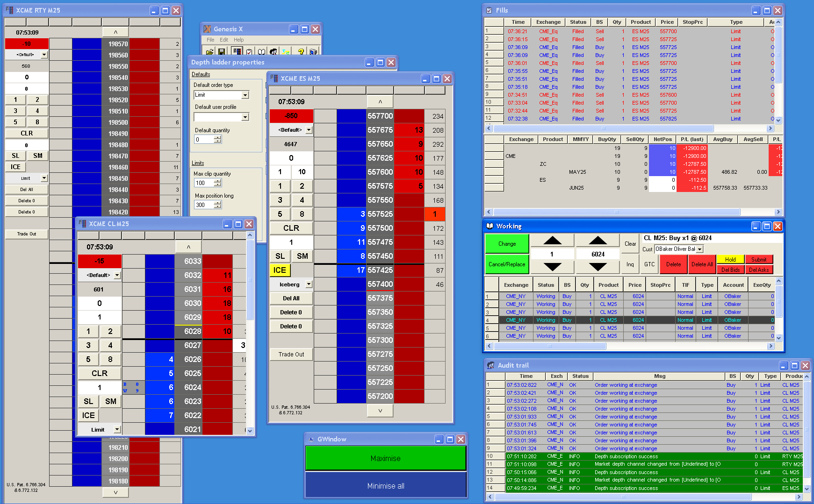
Task: Click the computer monitor toolbar icon
Action: click(313, 51)
